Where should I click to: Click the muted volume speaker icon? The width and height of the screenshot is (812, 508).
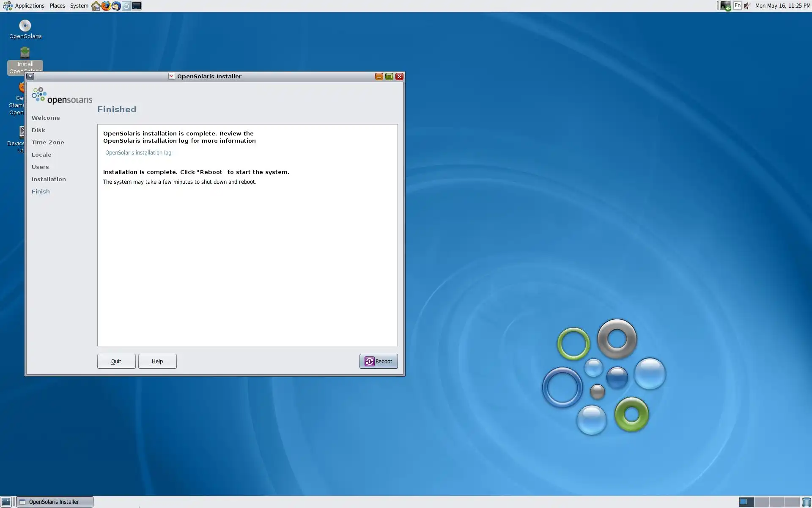pyautogui.click(x=747, y=6)
